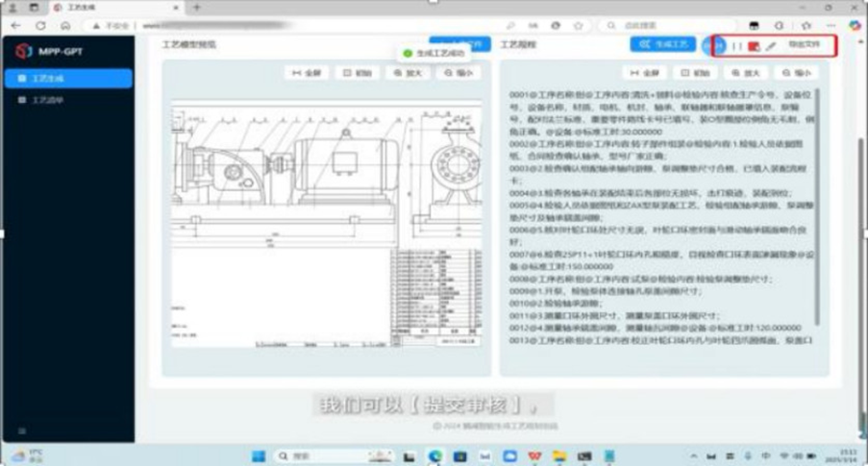
Task: Open File Explorer folder icon on taskbar
Action: coord(559,456)
